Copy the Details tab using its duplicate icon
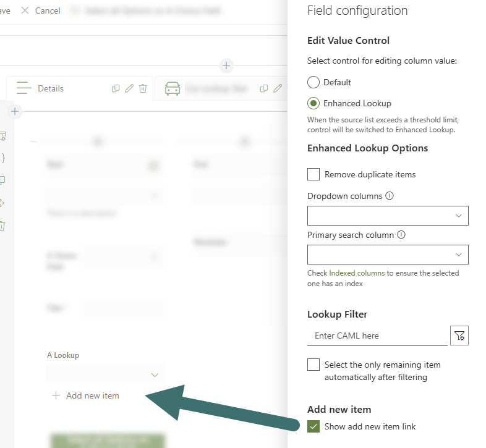Viewport: 486px width, 448px height. (116, 88)
